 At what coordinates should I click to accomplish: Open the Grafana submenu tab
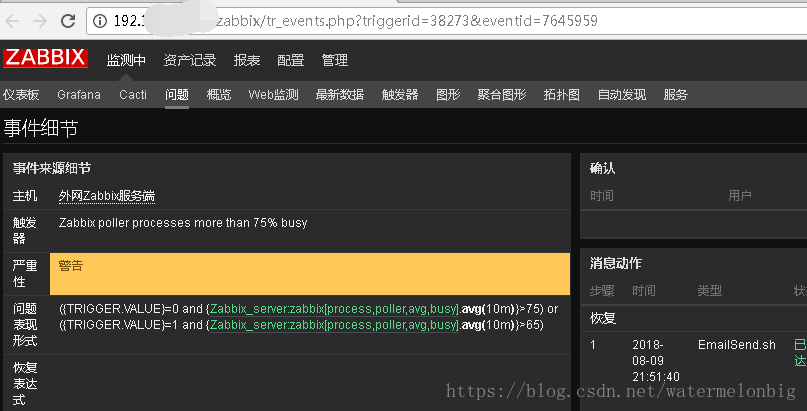tap(79, 95)
